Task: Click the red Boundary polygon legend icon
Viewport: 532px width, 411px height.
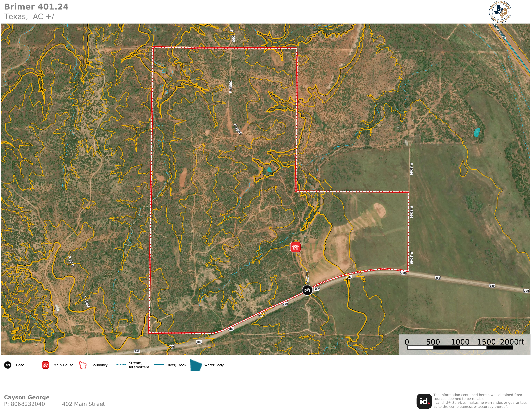Action: point(83,365)
